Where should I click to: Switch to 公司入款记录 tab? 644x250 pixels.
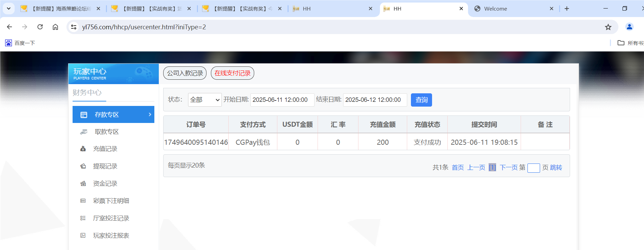click(185, 73)
